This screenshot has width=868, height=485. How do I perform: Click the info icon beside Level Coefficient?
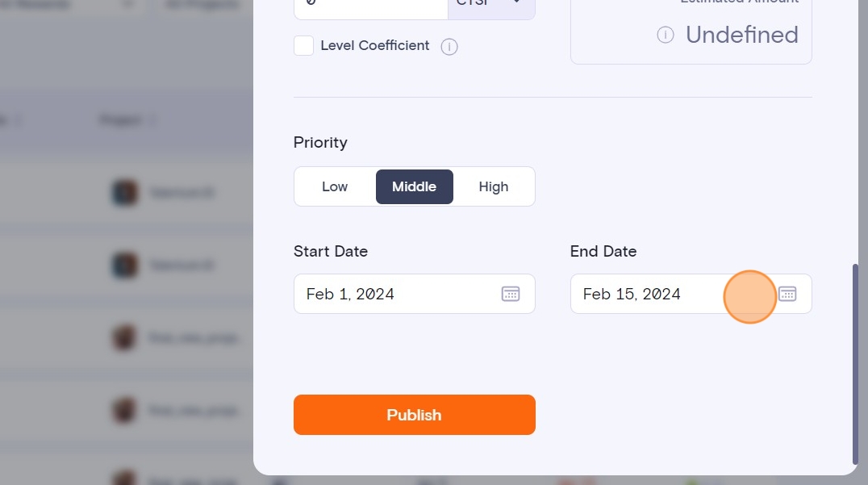[x=449, y=47]
